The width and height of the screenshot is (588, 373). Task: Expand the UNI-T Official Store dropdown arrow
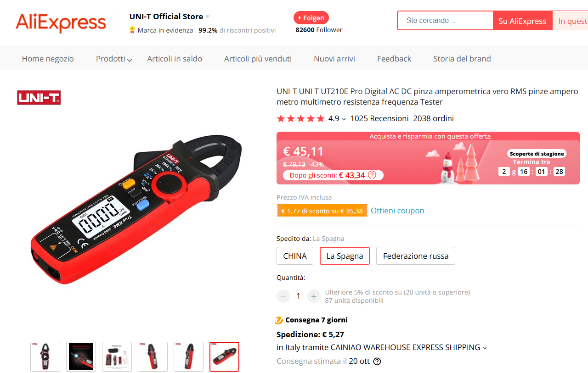(208, 17)
